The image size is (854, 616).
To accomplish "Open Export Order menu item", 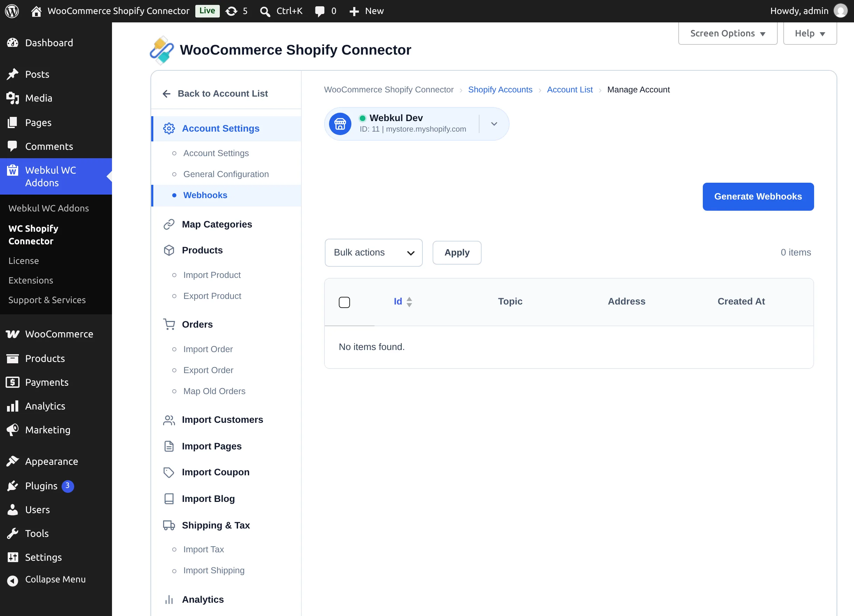I will pos(208,371).
